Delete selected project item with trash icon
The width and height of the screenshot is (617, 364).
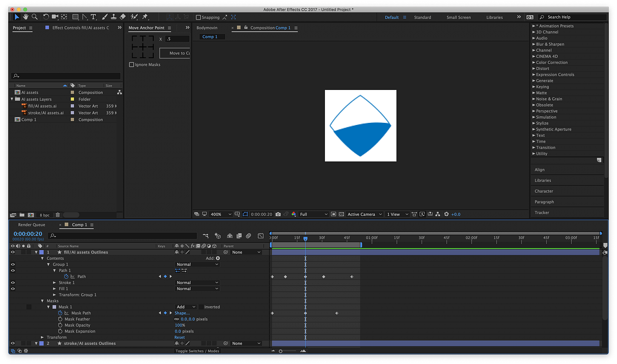point(58,215)
